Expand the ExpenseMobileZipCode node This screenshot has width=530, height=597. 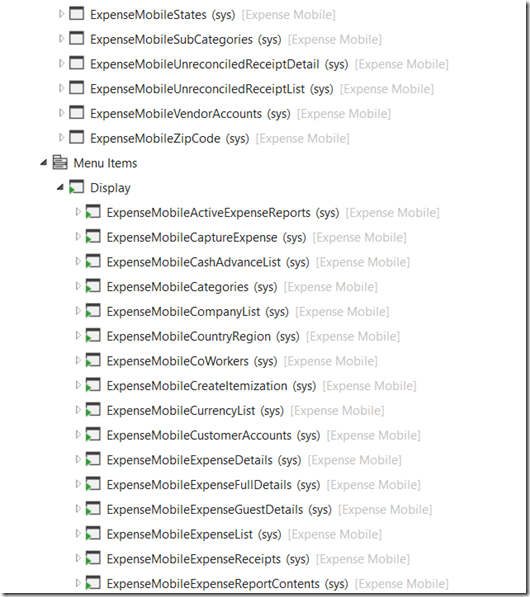61,137
